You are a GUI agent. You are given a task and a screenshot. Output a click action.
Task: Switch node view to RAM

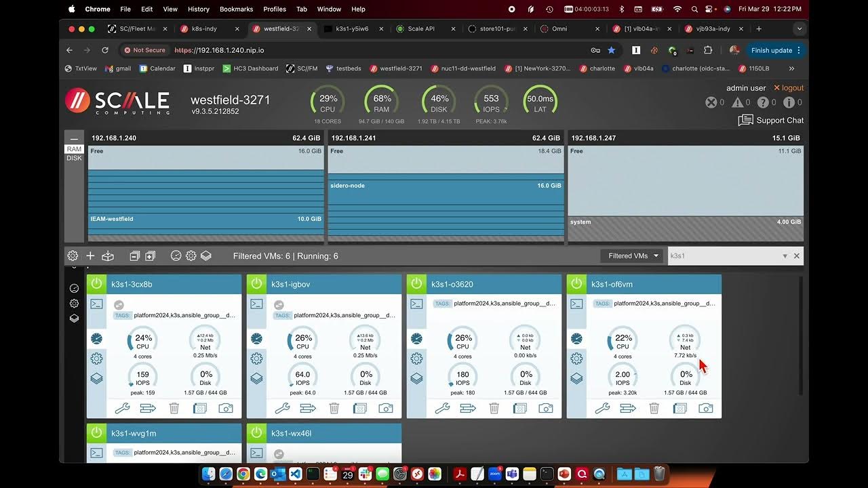tap(74, 149)
